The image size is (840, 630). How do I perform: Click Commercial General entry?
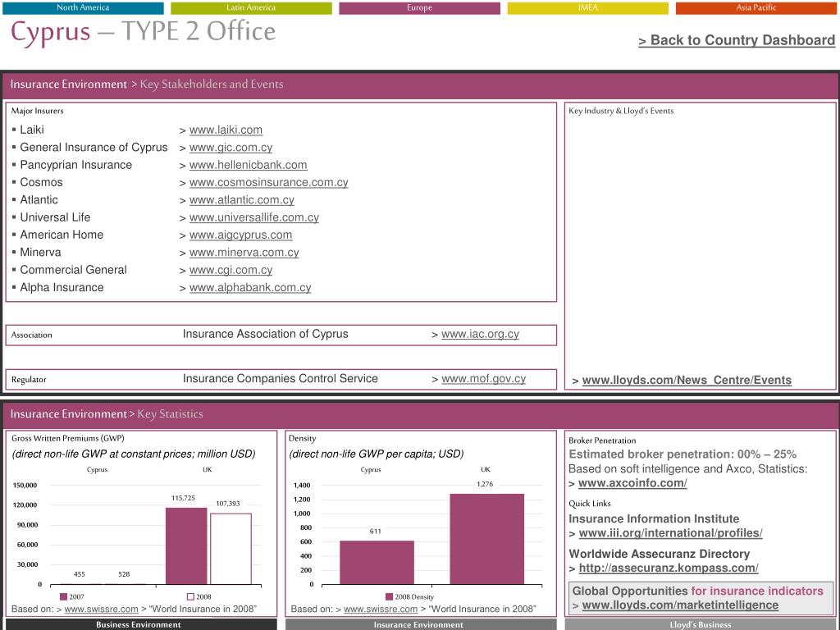73,270
